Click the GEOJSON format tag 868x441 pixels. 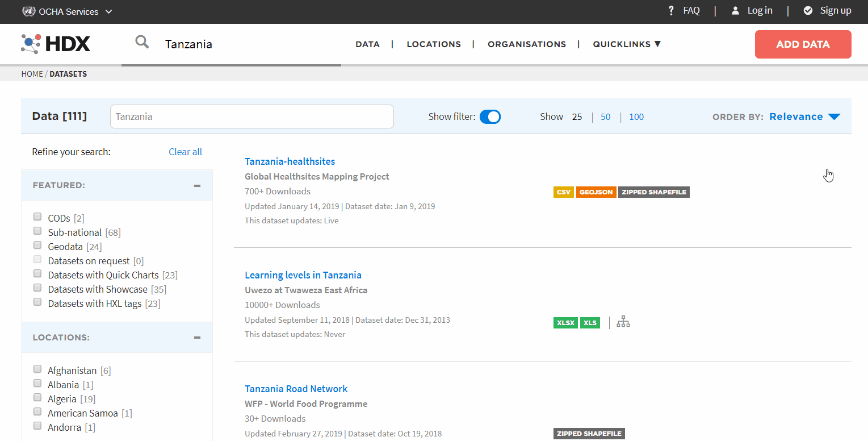click(x=596, y=192)
